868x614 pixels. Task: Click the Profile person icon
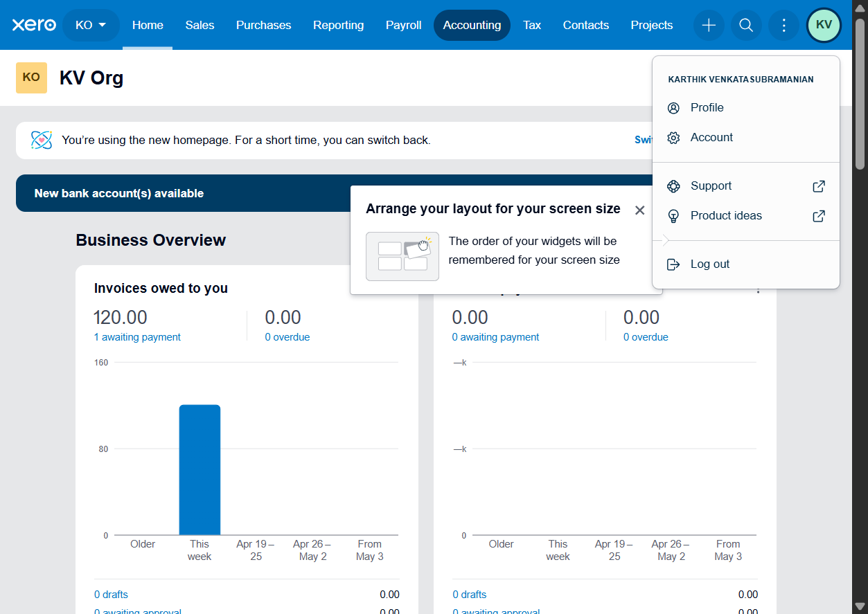point(673,108)
